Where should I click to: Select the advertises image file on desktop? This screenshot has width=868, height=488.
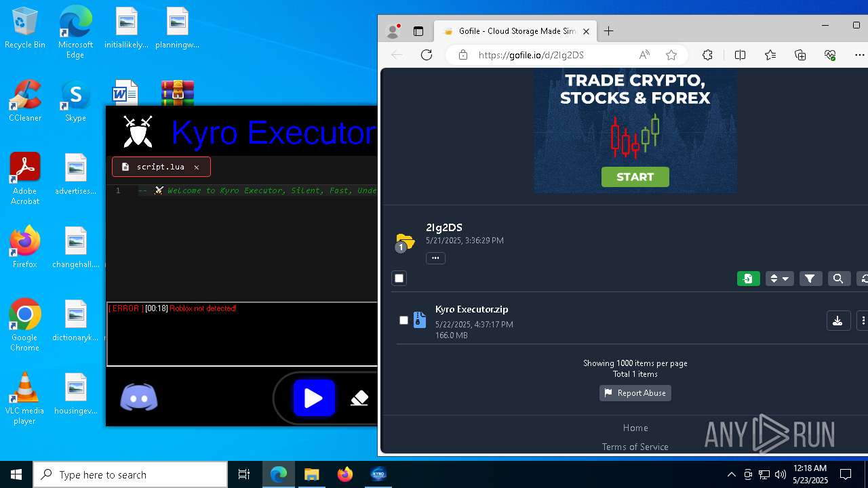pos(75,174)
